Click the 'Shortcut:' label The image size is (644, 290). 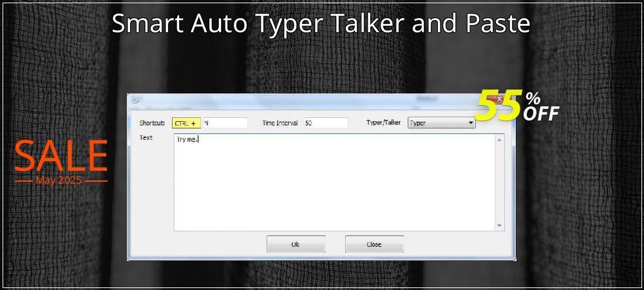pyautogui.click(x=152, y=123)
